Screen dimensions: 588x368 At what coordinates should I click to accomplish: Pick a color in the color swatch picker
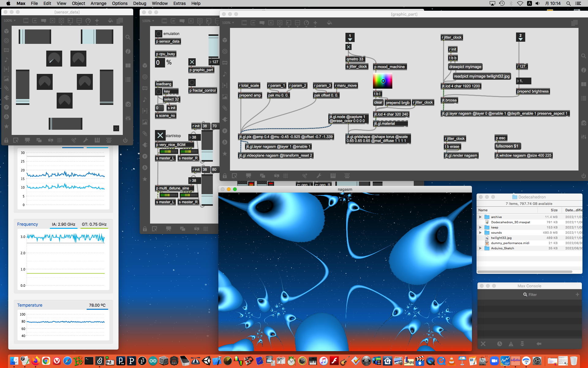383,81
